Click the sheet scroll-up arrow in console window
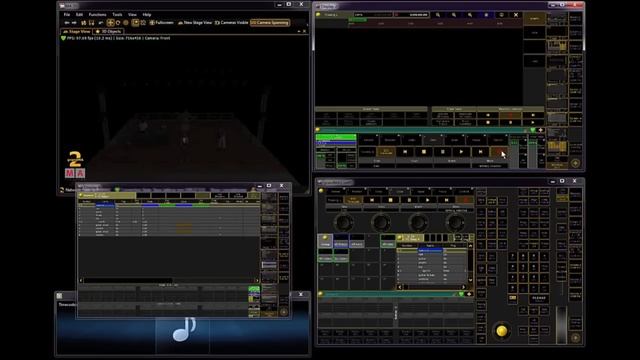This screenshot has width=640, height=360. click(x=470, y=246)
